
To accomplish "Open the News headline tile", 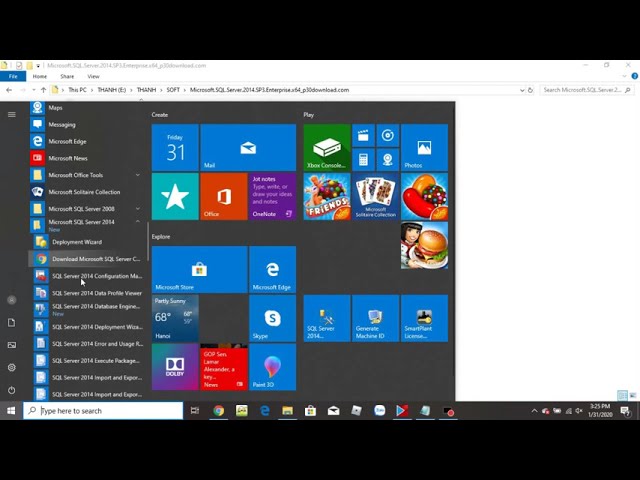I will click(224, 367).
